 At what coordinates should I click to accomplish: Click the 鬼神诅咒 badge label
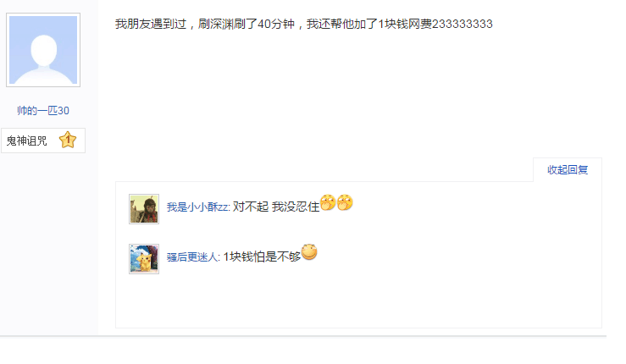click(x=27, y=141)
